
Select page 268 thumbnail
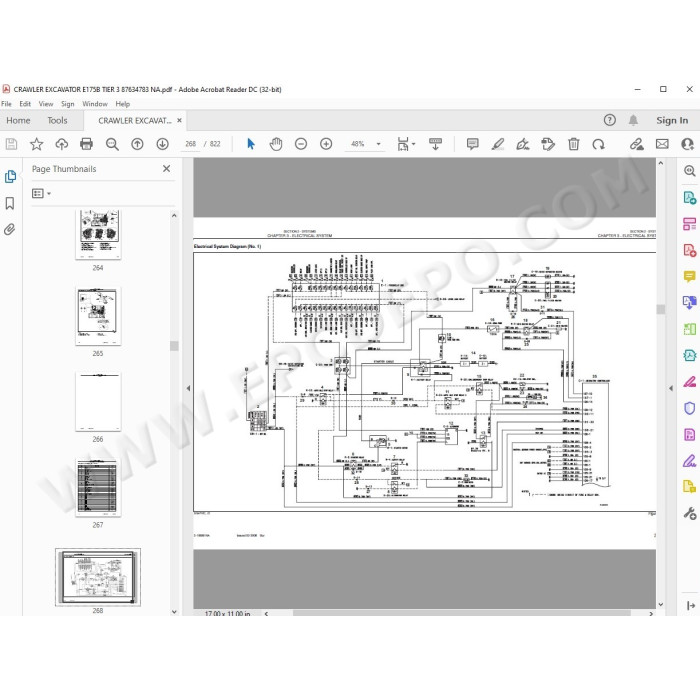coord(98,577)
